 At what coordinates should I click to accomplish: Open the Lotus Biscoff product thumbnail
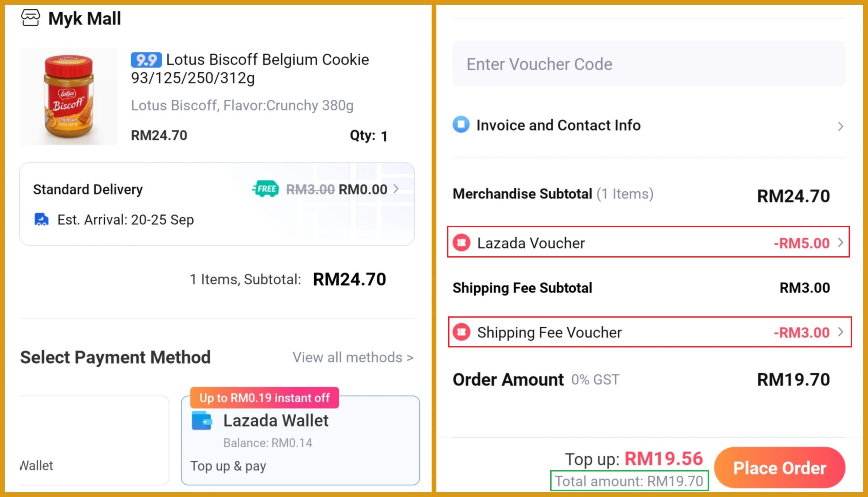[68, 96]
